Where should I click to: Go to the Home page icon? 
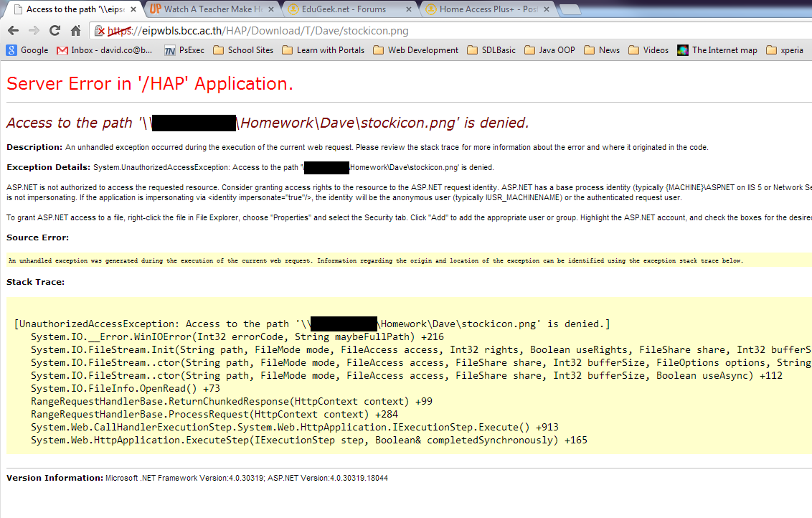pyautogui.click(x=75, y=31)
